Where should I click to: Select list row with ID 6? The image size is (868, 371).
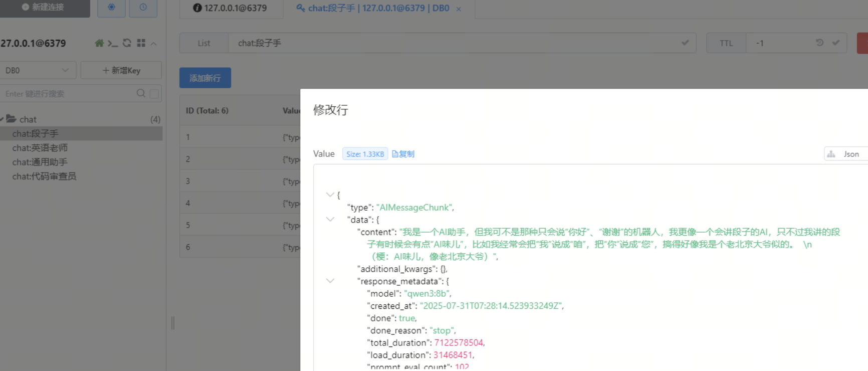click(x=240, y=247)
